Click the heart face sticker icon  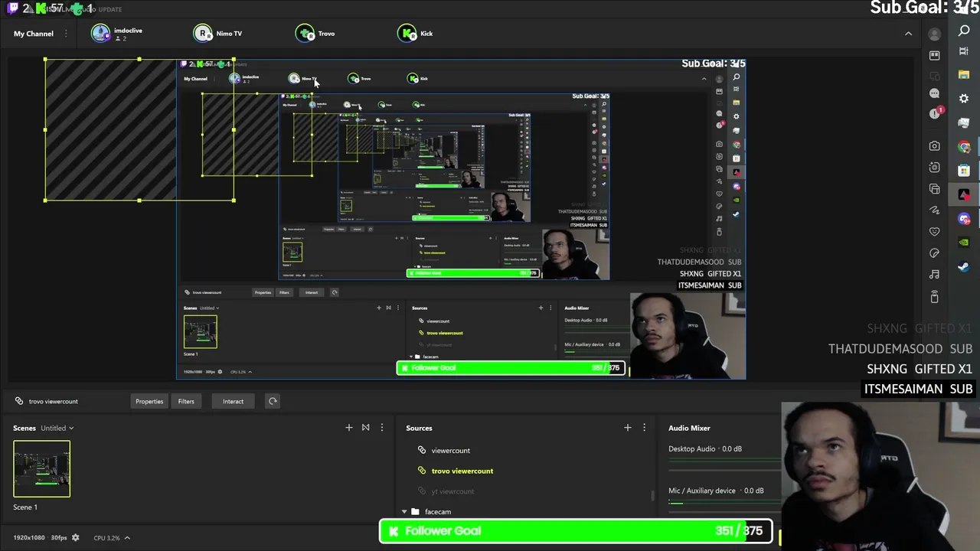point(934,232)
